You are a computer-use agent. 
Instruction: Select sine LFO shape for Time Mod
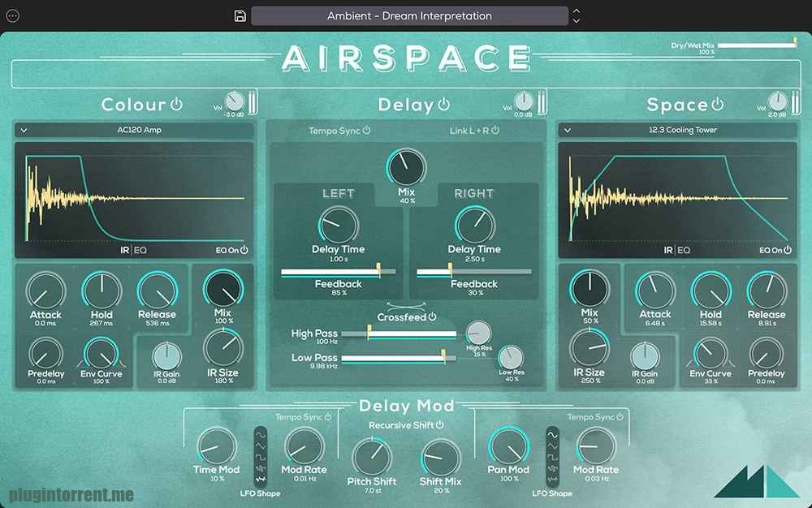point(261,435)
